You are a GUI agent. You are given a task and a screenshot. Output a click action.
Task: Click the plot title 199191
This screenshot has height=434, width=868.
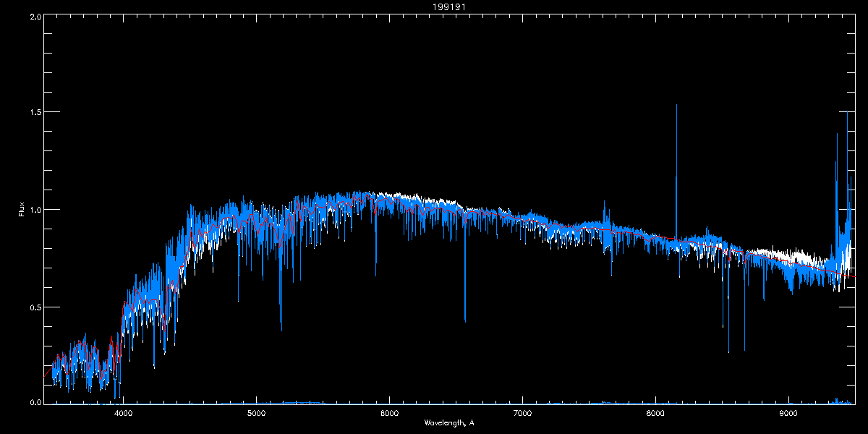tap(448, 7)
